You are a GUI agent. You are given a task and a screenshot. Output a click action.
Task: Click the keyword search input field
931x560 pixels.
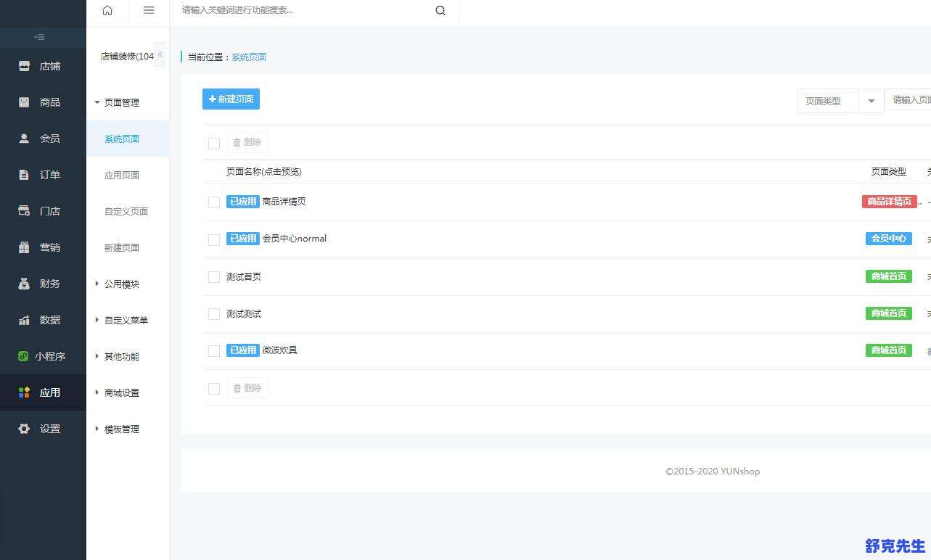[305, 11]
